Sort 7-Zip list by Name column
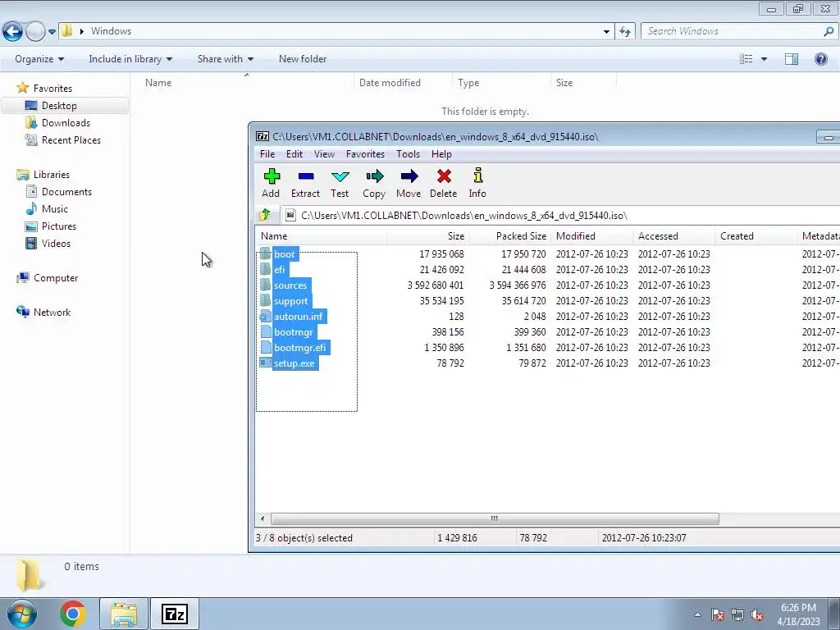This screenshot has height=630, width=840. 321,236
